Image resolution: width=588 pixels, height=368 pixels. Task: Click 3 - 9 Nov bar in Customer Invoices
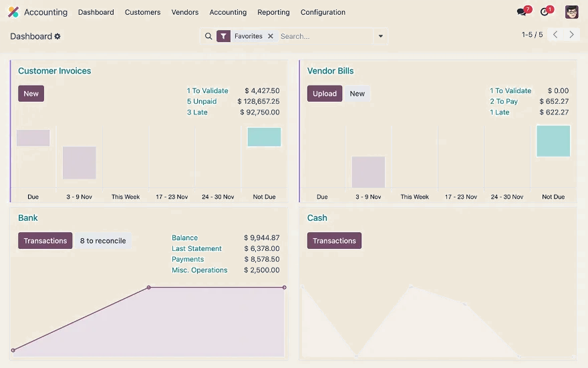pyautogui.click(x=79, y=163)
